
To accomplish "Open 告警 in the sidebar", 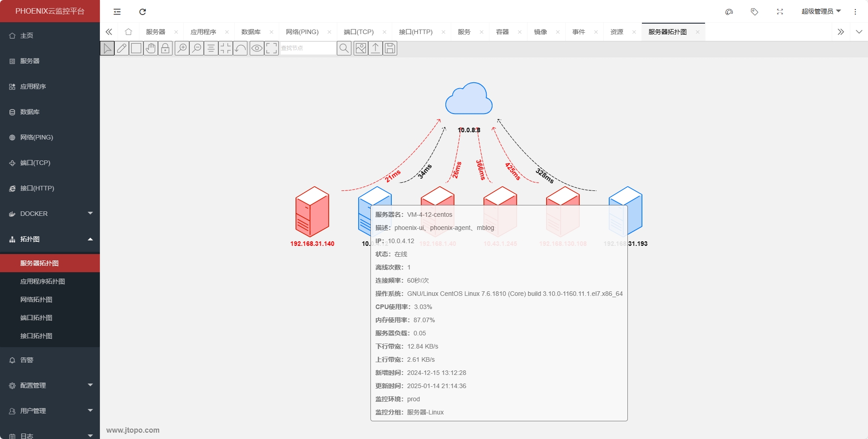I will point(50,360).
